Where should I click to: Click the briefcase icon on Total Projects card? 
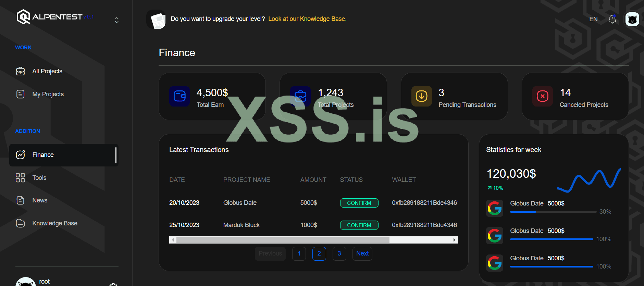click(300, 96)
